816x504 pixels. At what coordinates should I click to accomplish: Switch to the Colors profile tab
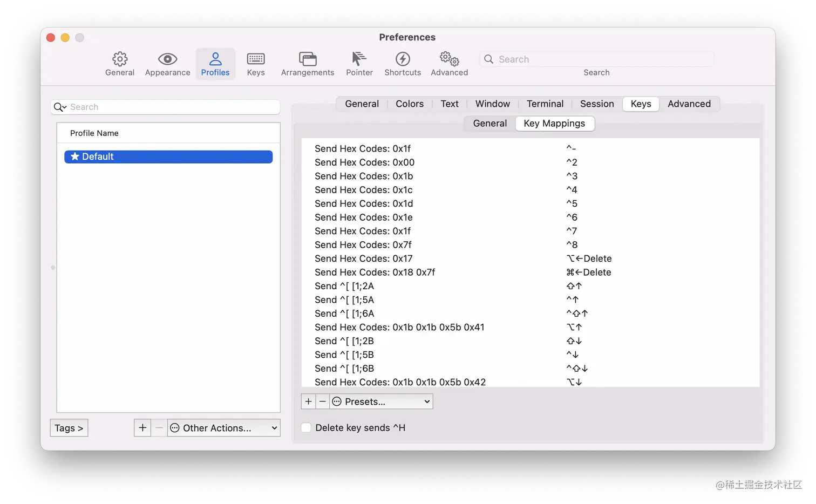pyautogui.click(x=410, y=104)
